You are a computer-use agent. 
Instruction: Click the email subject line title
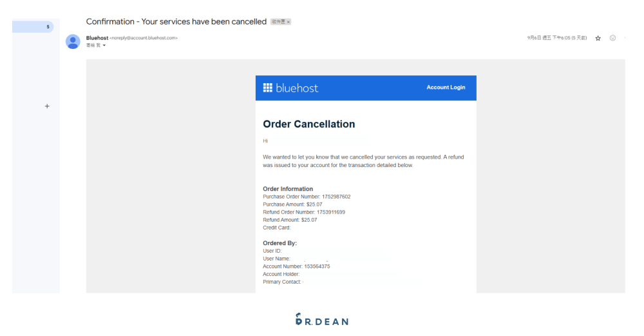coord(176,21)
